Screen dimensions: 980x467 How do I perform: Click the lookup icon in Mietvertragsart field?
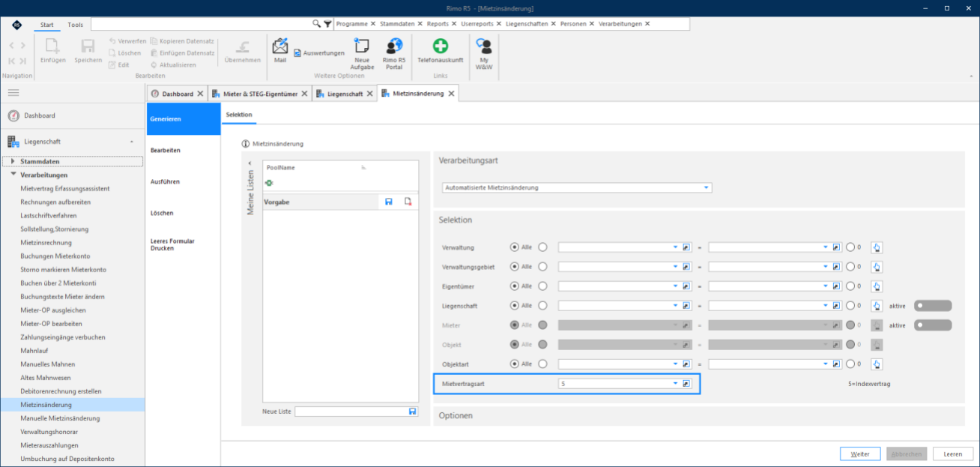686,384
